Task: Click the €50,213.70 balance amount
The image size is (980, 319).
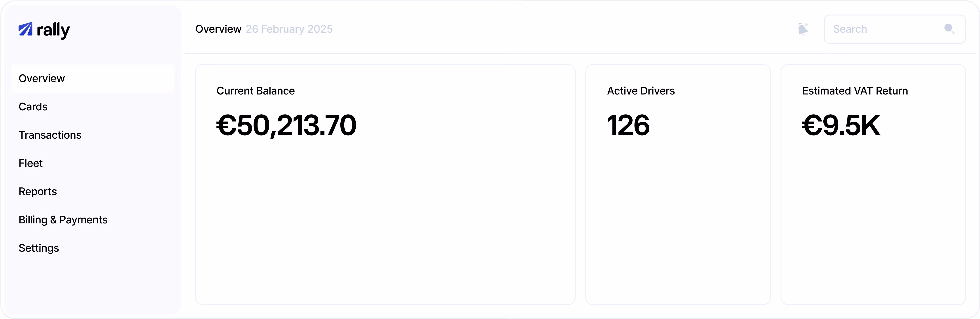Action: click(286, 125)
